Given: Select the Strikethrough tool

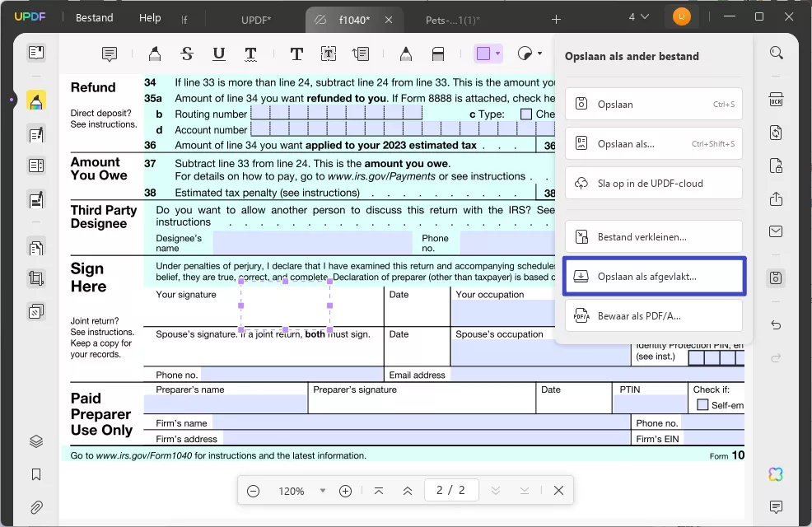Looking at the screenshot, I should [x=187, y=54].
